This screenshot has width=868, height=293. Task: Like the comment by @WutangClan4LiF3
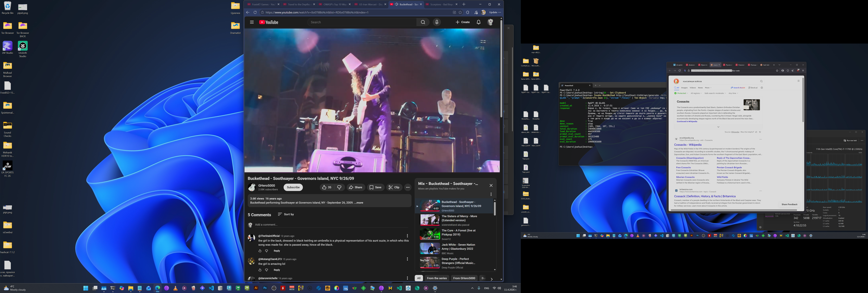click(x=260, y=270)
